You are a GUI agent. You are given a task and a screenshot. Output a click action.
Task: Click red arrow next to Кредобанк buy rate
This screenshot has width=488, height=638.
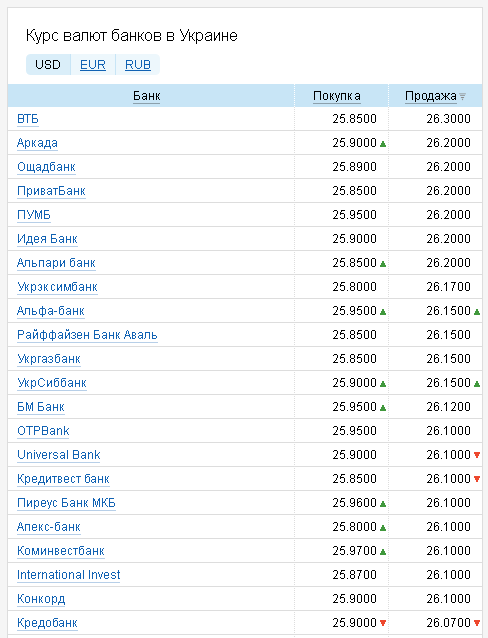point(383,623)
